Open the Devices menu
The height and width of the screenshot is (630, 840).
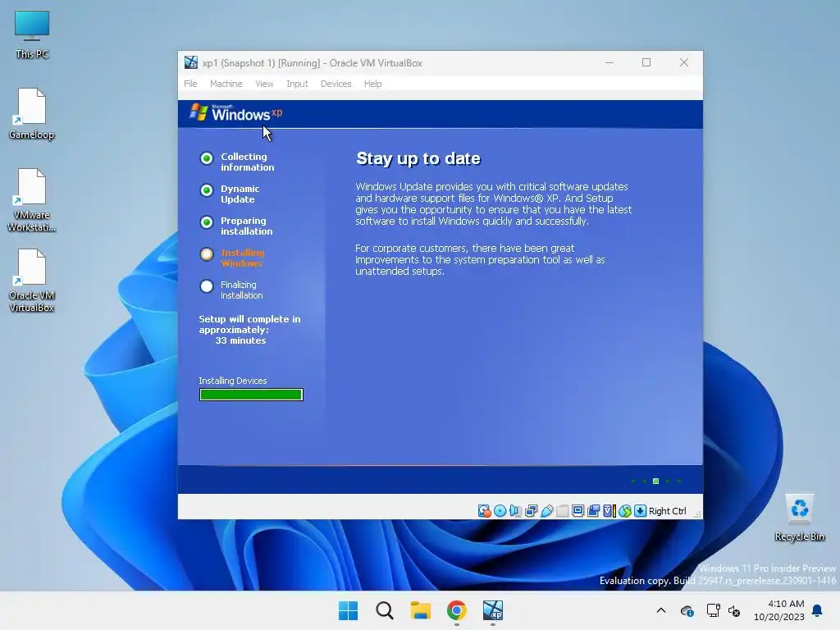tap(336, 84)
